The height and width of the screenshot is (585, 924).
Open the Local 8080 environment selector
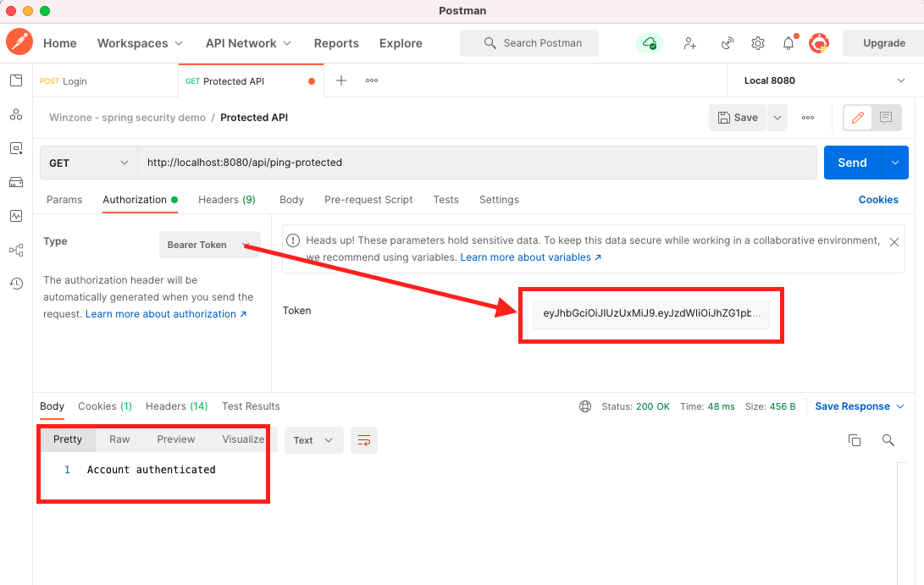[x=824, y=80]
